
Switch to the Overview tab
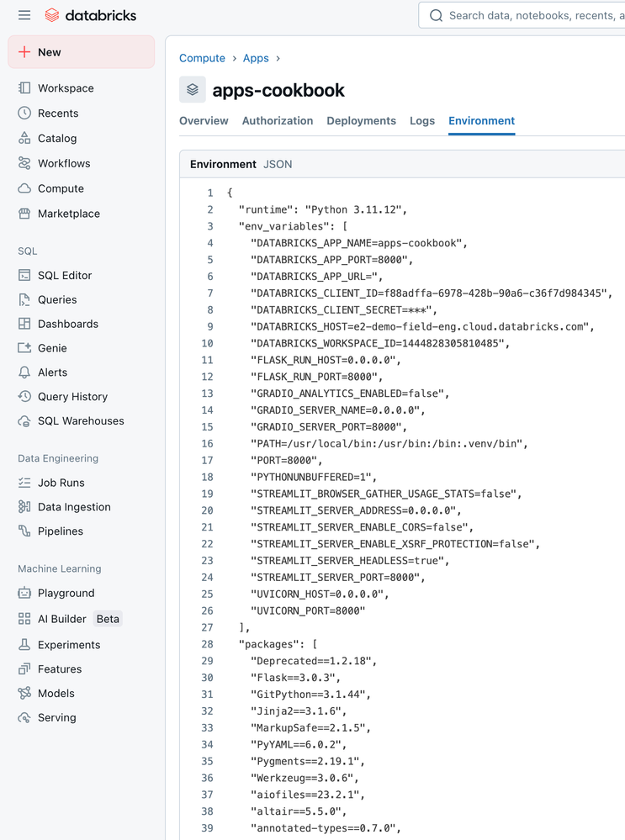[204, 120]
